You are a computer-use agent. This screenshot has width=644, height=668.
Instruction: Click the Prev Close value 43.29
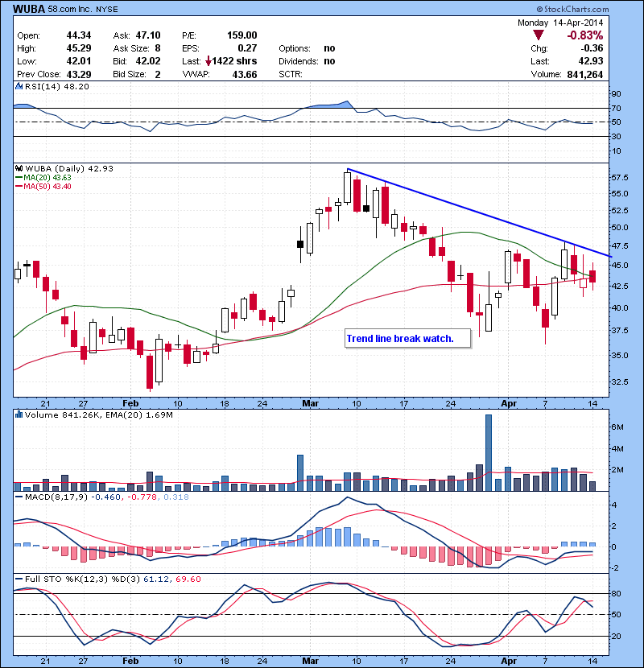pos(79,75)
